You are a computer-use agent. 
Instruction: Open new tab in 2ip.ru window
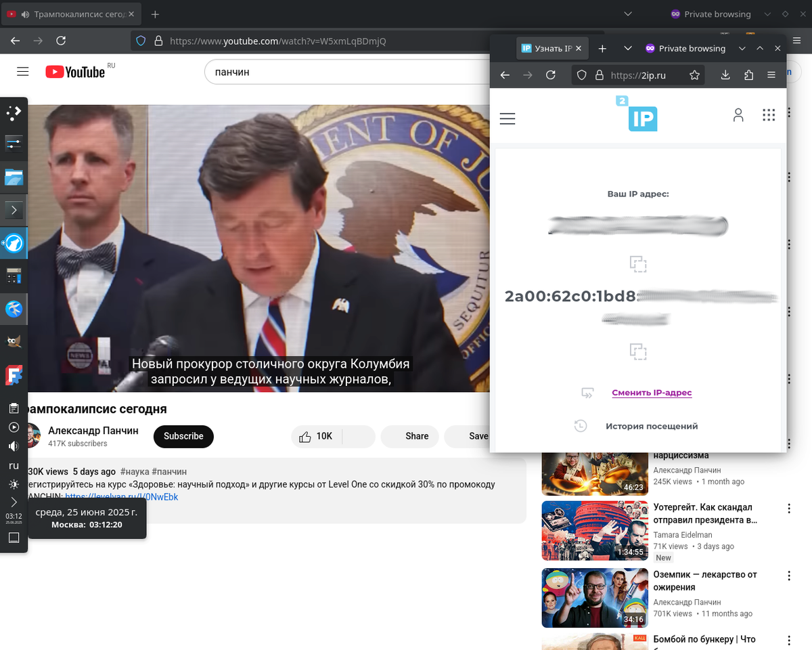coord(602,49)
